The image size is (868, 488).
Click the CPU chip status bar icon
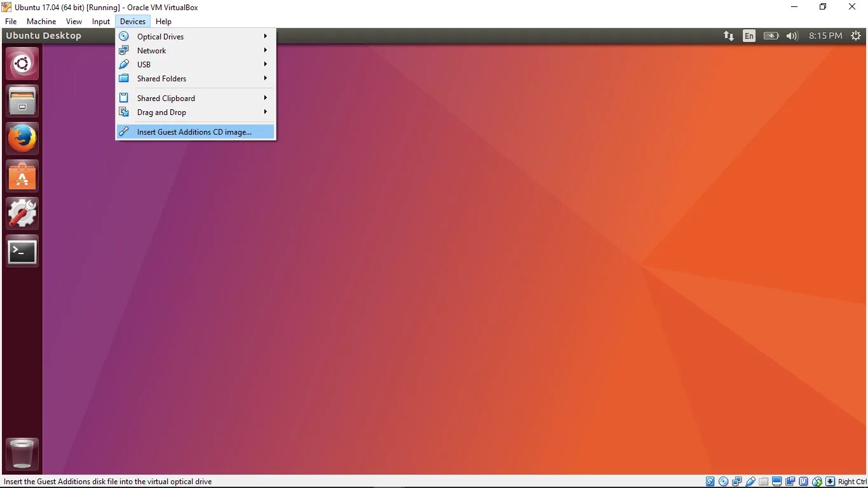(804, 482)
